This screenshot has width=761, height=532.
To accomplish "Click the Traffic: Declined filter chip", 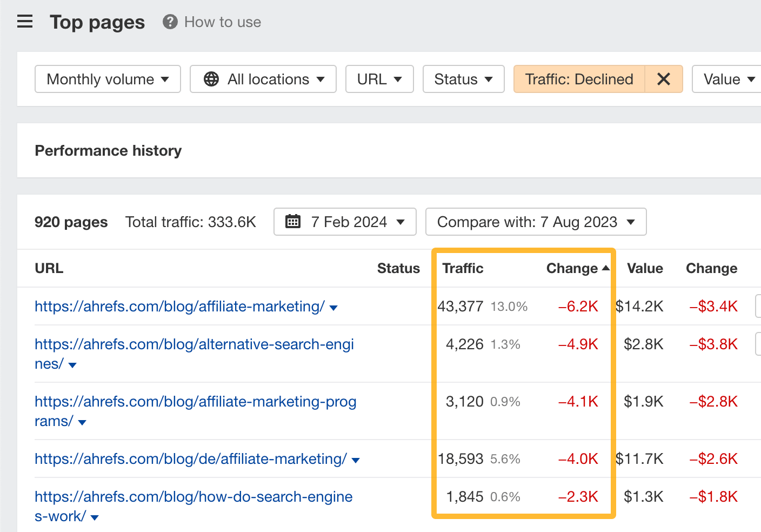I will click(578, 79).
